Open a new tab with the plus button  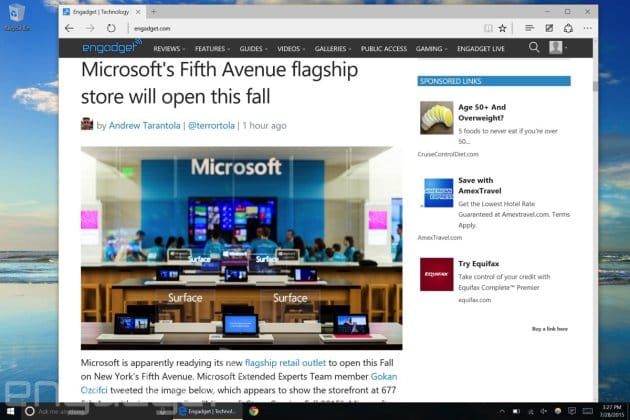coord(153,11)
